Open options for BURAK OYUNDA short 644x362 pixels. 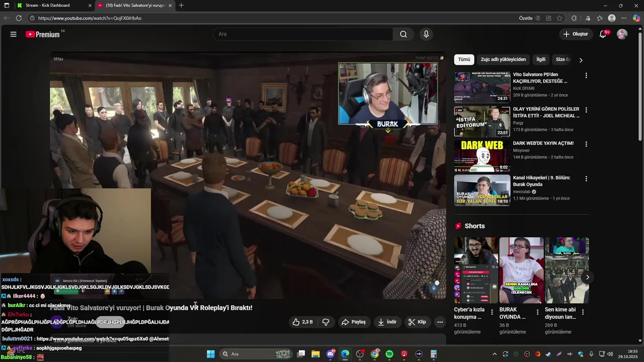(x=537, y=312)
